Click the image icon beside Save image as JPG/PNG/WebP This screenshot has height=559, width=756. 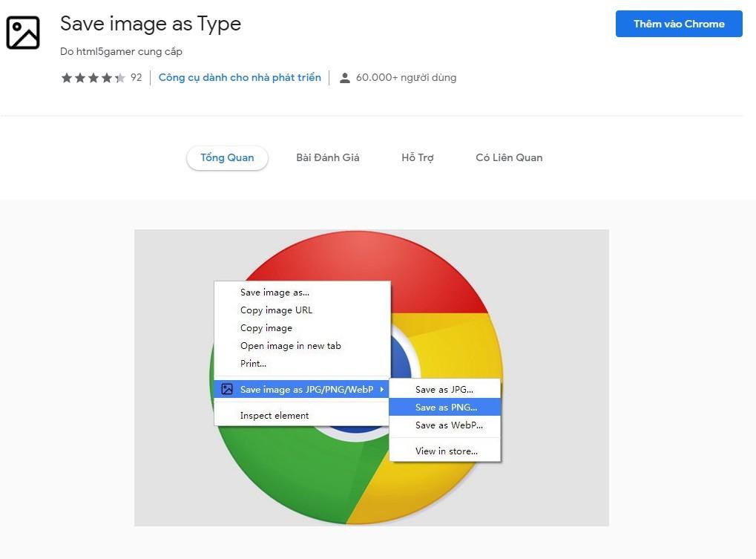[226, 389]
